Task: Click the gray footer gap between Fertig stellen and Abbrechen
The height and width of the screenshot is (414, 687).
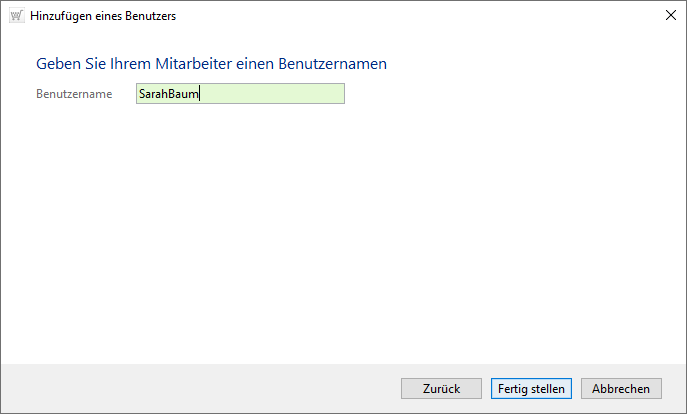Action: 577,389
